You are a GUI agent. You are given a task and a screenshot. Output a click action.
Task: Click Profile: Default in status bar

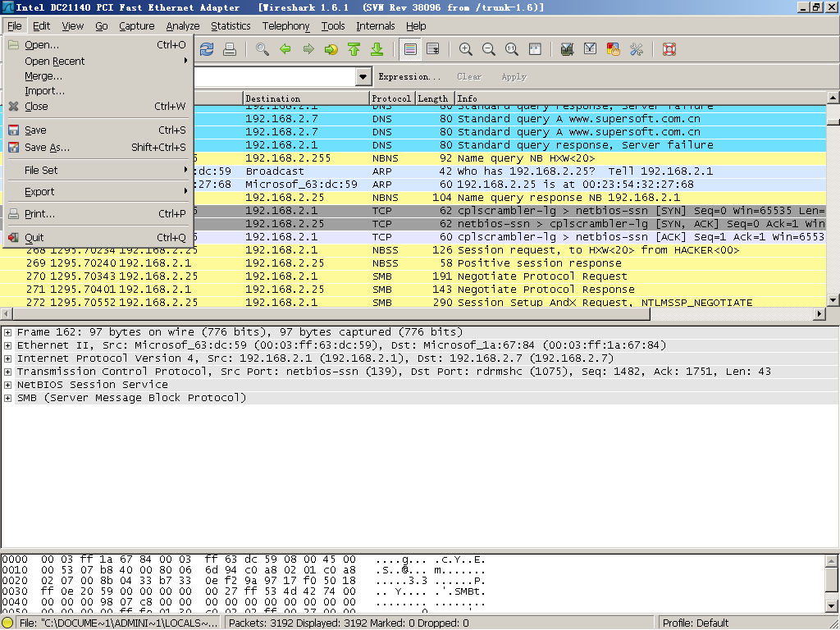point(696,623)
